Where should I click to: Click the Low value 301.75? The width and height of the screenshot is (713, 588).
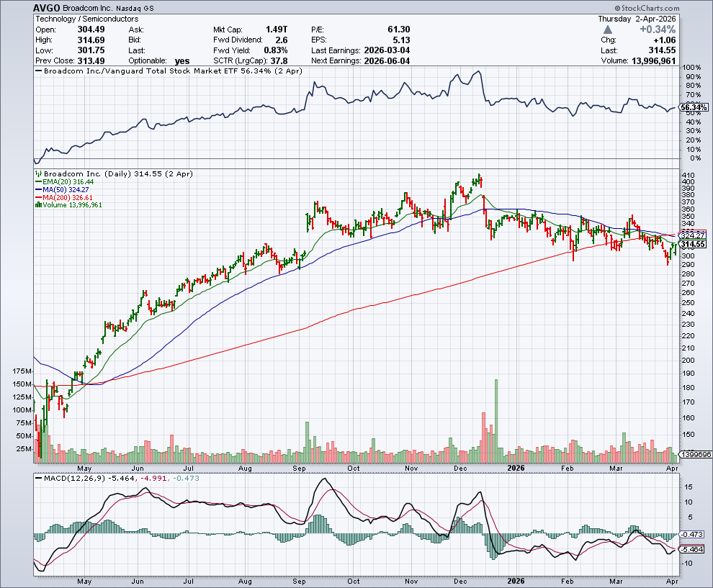click(x=91, y=50)
